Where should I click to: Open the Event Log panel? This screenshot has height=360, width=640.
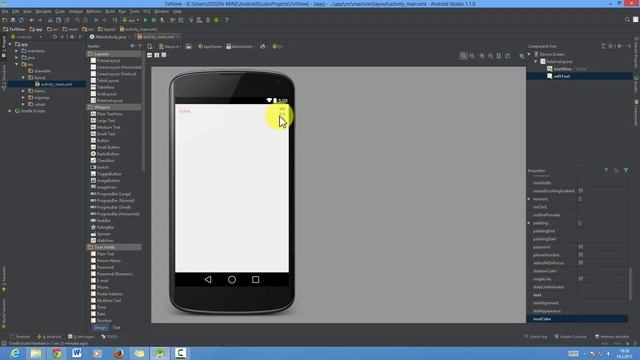(x=536, y=337)
